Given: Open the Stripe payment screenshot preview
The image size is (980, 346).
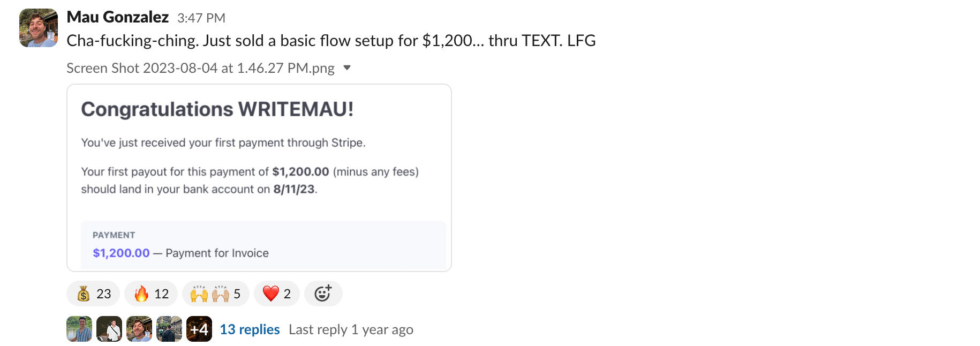Looking at the screenshot, I should tap(259, 178).
